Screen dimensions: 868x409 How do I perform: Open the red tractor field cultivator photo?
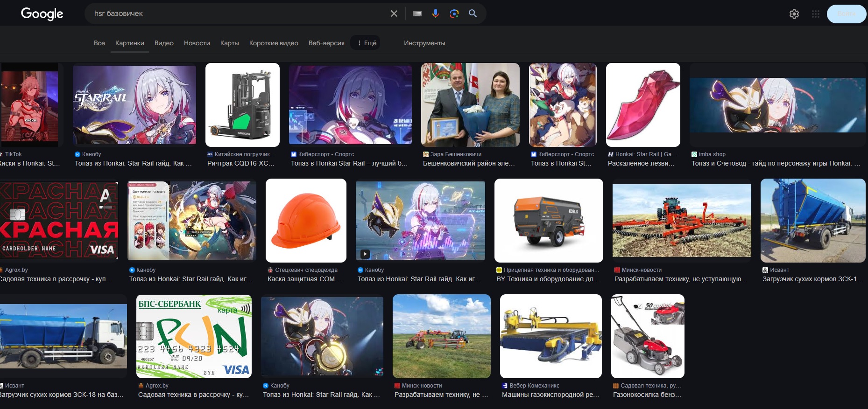pos(682,221)
